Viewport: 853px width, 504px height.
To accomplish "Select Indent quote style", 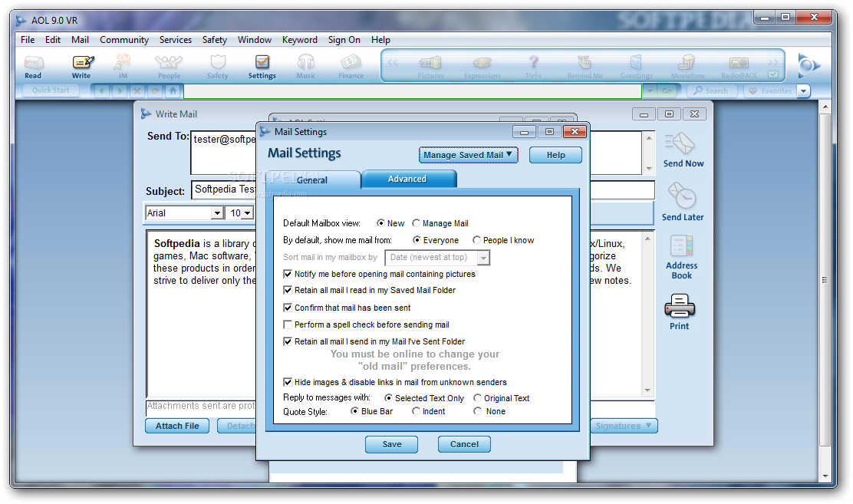I will pos(417,411).
